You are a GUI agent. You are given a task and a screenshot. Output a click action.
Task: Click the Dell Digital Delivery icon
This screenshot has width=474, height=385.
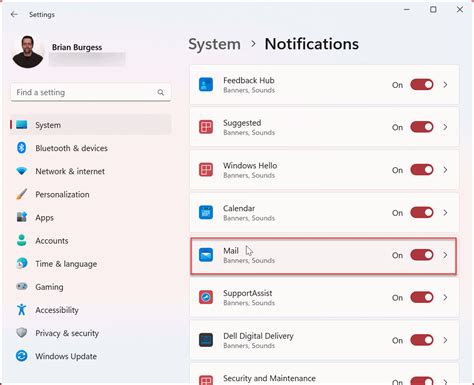[206, 340]
